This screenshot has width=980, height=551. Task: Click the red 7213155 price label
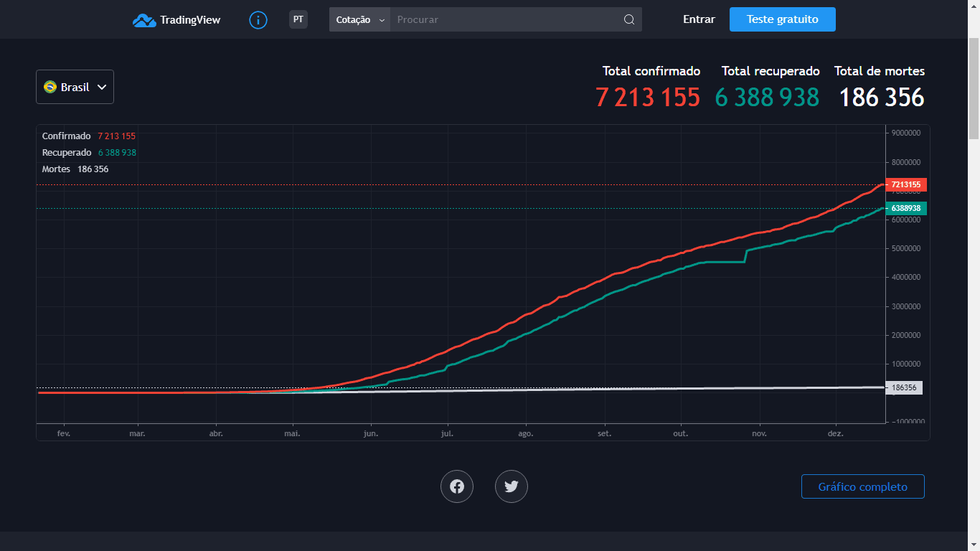[906, 184]
